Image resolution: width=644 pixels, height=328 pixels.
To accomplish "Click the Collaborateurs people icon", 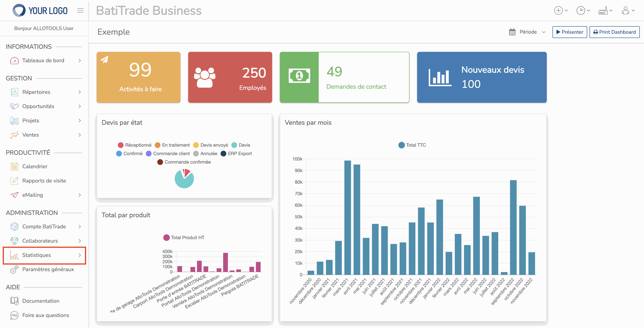I will tap(14, 241).
